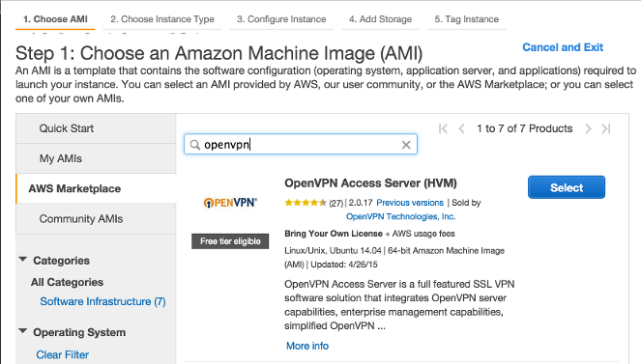Open the Quick Start AMI list
Screen dimensions: 641x364
point(96,128)
